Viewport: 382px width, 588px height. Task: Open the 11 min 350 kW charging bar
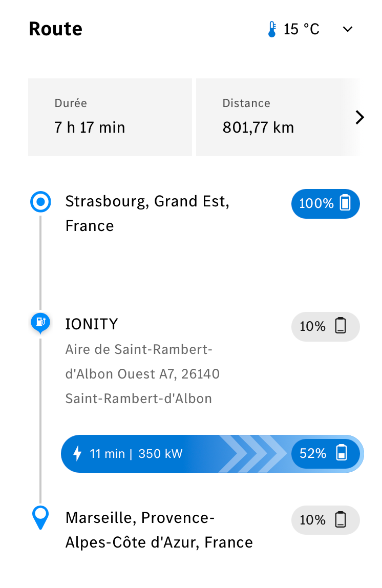(x=212, y=454)
